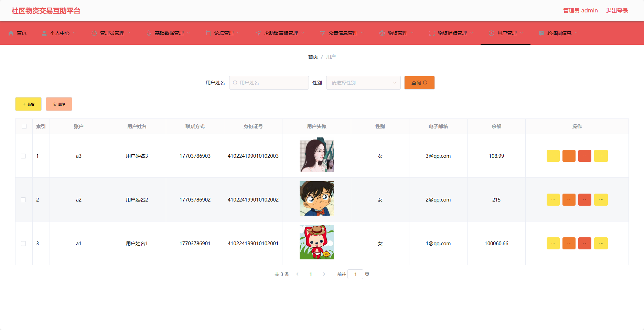Toggle the select-all checkbox in the table header
The image size is (644, 330).
pos(24,126)
